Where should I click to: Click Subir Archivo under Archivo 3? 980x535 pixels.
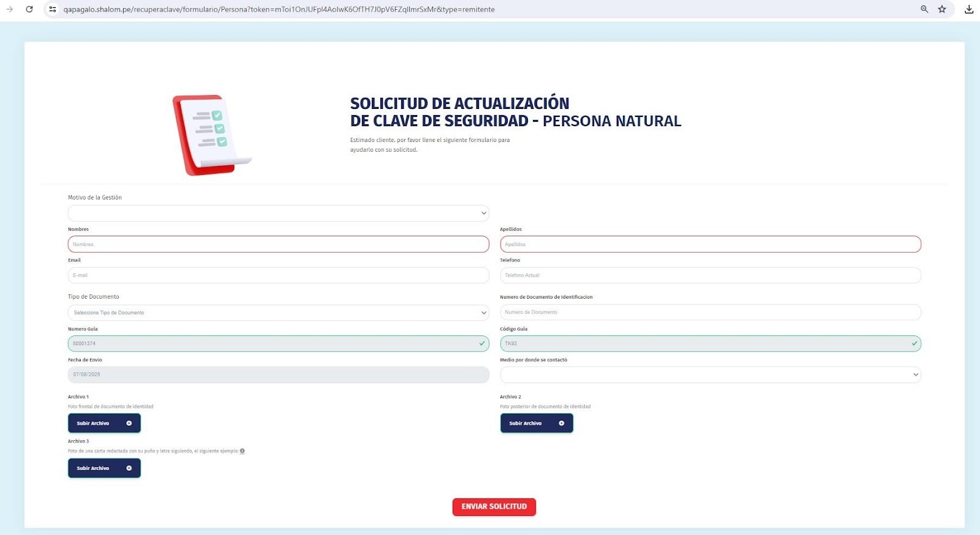point(104,468)
